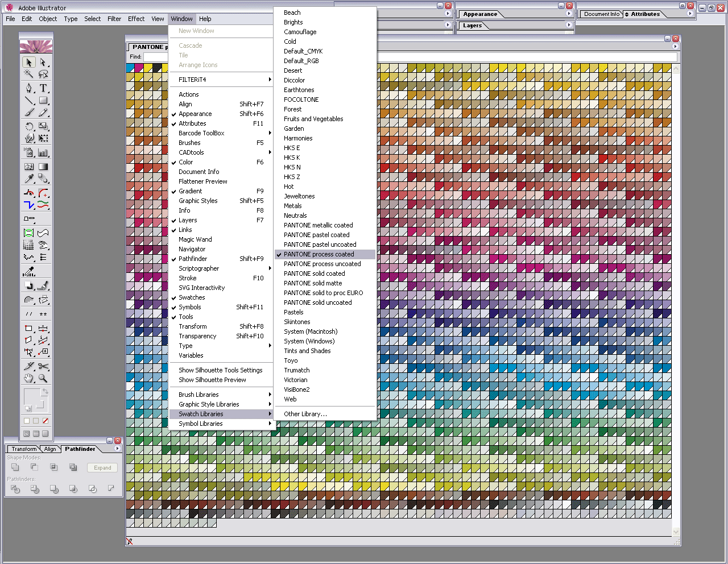Select the Rotate tool
This screenshot has height=564, width=728.
pyautogui.click(x=29, y=126)
